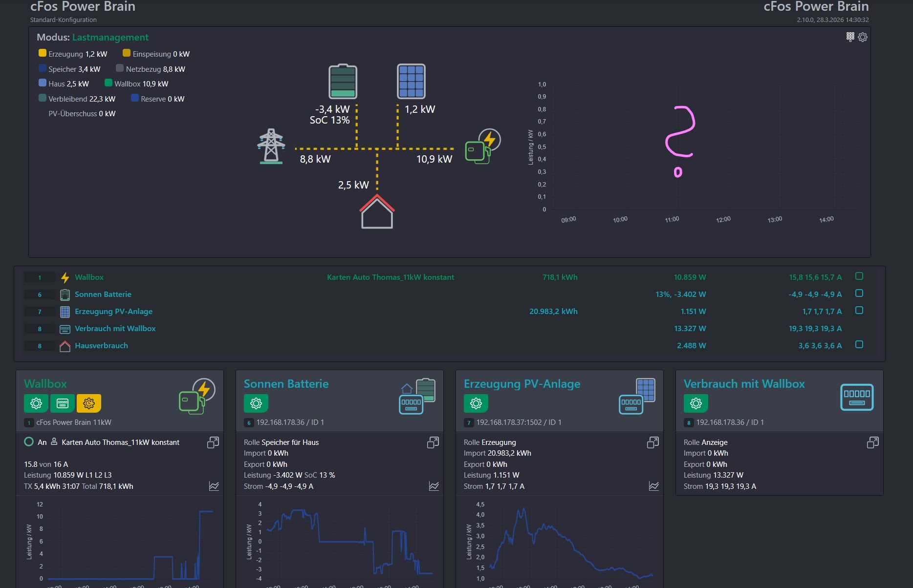
Task: Click the Wallbox 'An' status circle
Action: (29, 442)
